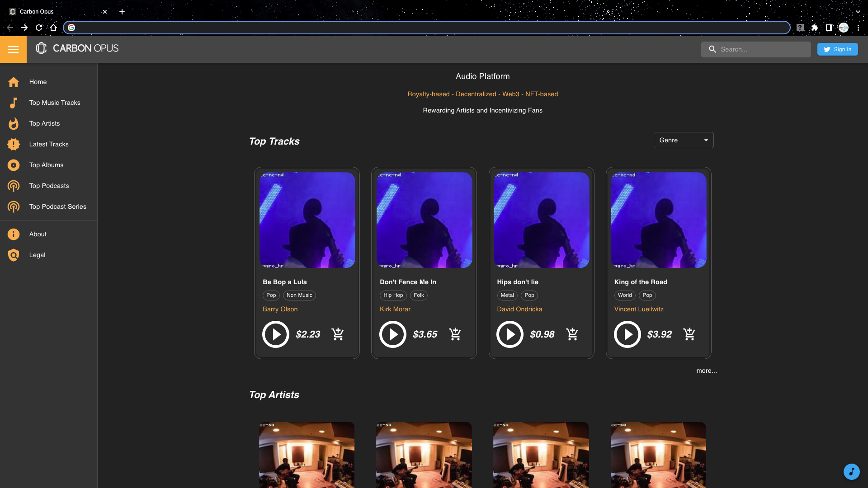The width and height of the screenshot is (868, 488).
Task: Click the floating blue music note button
Action: pos(851,471)
